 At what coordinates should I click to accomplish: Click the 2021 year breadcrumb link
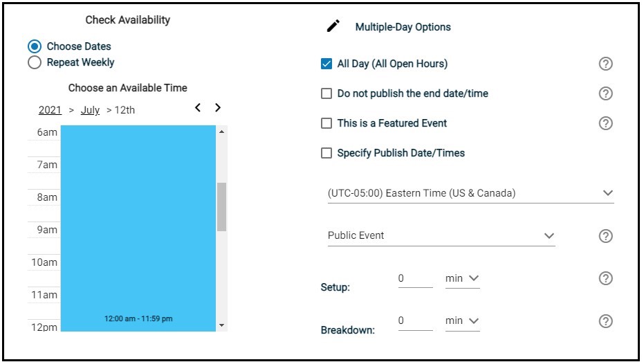[x=50, y=110]
